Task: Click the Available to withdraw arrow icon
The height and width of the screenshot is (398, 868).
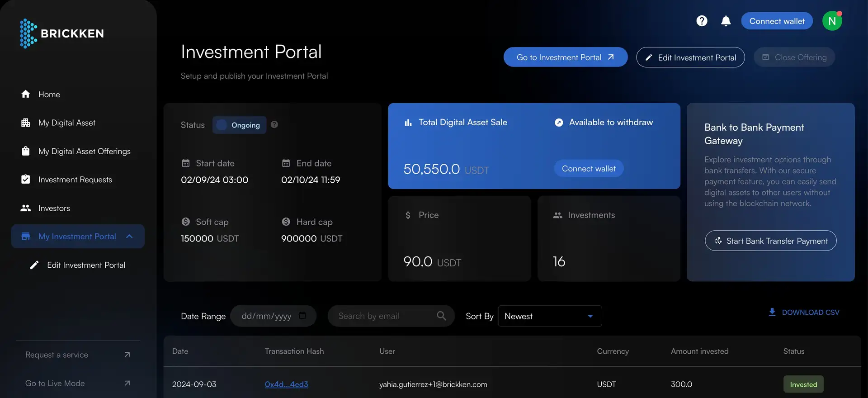Action: point(559,123)
